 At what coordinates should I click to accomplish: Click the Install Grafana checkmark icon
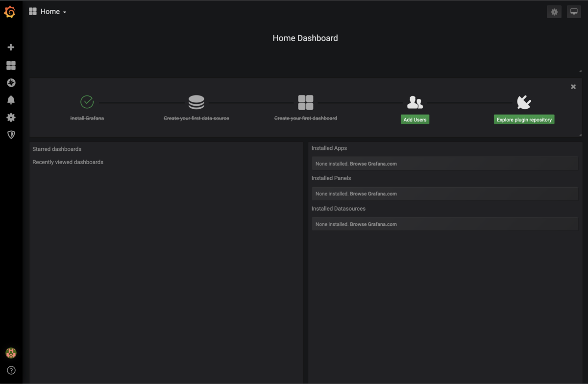[87, 102]
